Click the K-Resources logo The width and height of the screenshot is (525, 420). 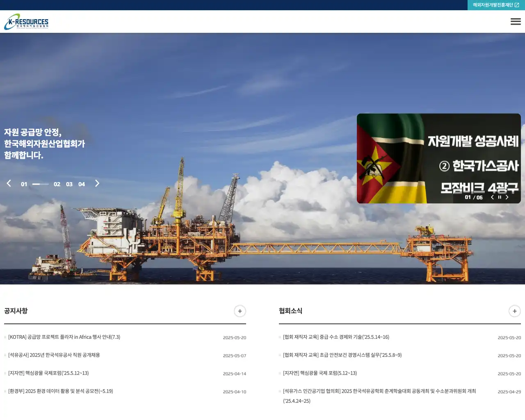pos(27,22)
